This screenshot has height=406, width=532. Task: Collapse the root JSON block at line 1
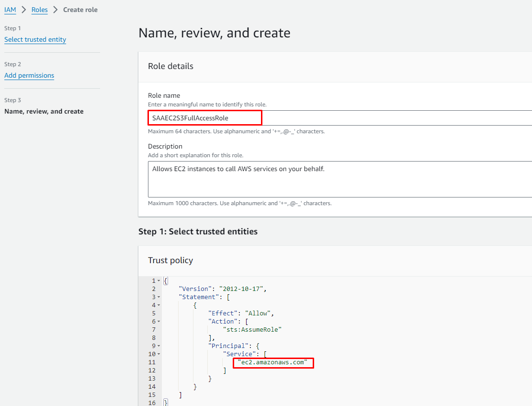(x=159, y=281)
